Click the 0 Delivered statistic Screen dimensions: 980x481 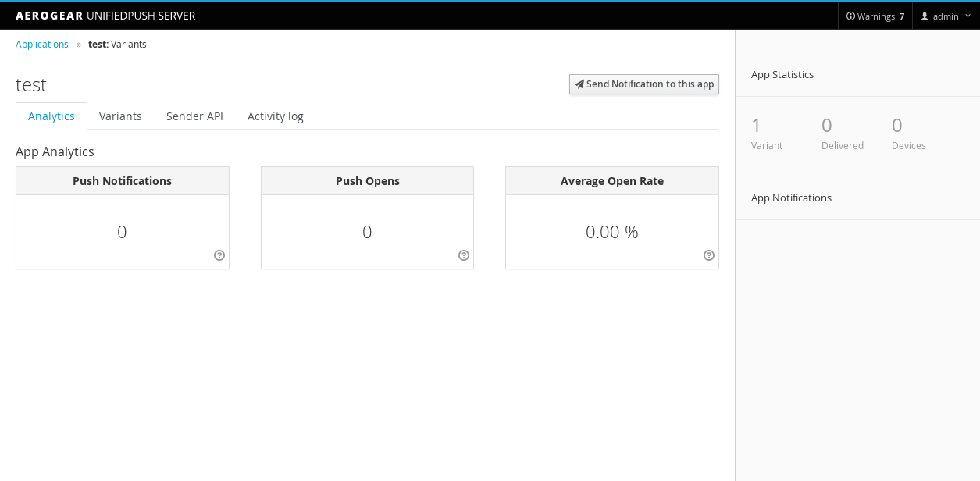tap(842, 134)
